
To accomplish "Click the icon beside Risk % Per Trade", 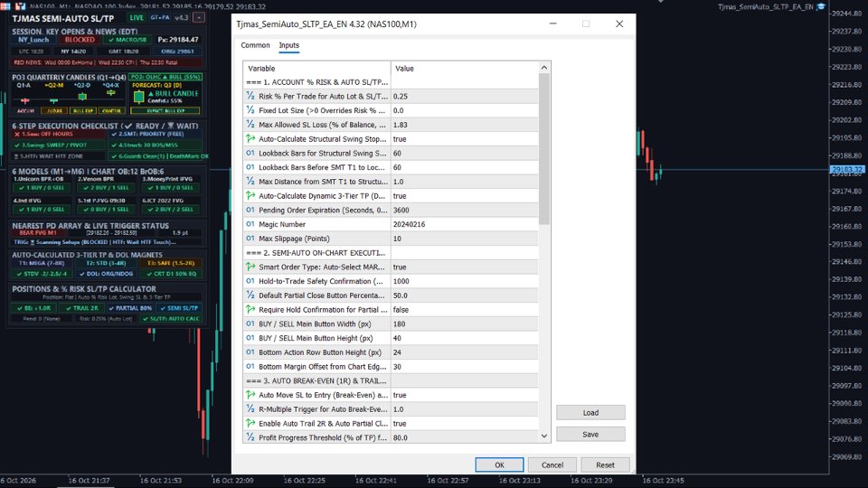I will (x=250, y=96).
